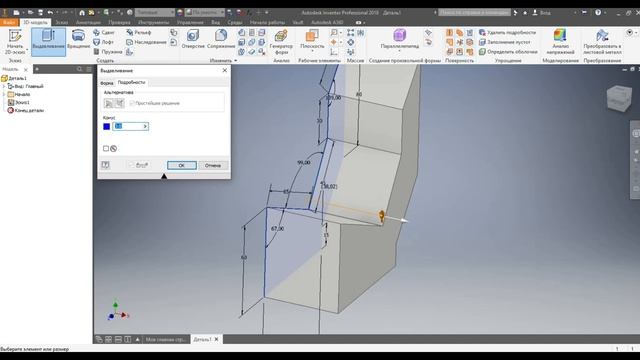Click the help question mark in title bar
640x360 pixels.
[598, 13]
